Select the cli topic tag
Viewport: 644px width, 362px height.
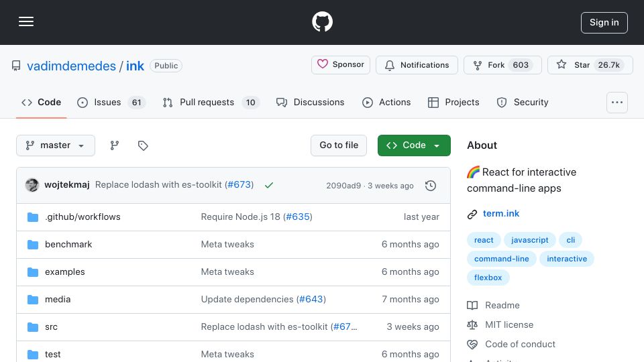[571, 240]
